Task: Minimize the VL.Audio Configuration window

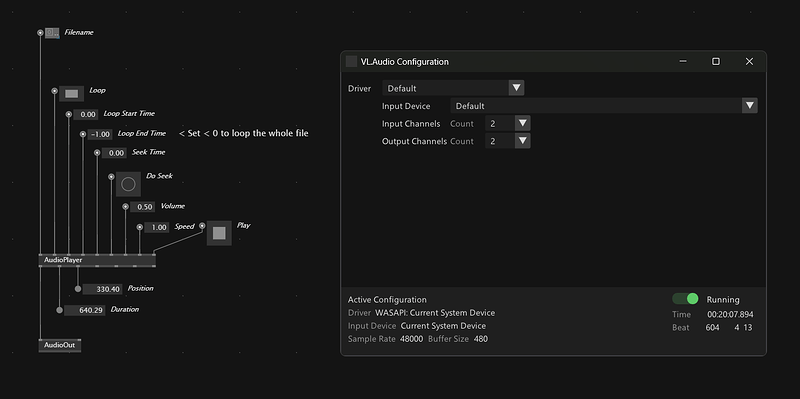Action: [x=683, y=61]
